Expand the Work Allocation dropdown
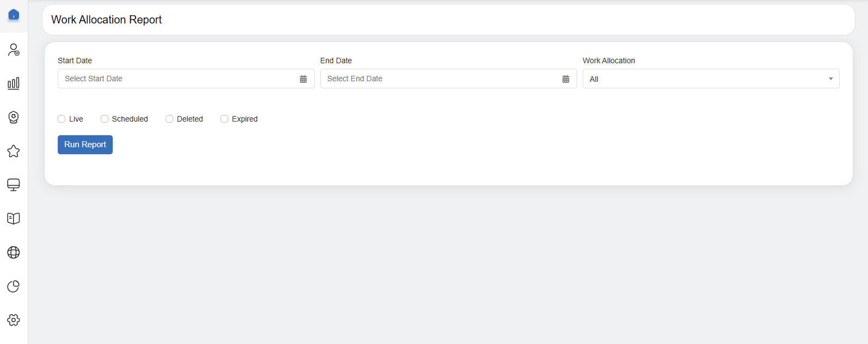 pyautogui.click(x=711, y=79)
